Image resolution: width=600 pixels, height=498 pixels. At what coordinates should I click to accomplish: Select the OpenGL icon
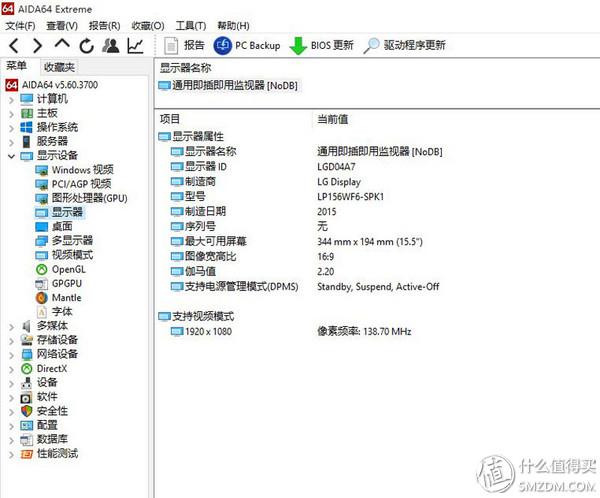[x=42, y=269]
